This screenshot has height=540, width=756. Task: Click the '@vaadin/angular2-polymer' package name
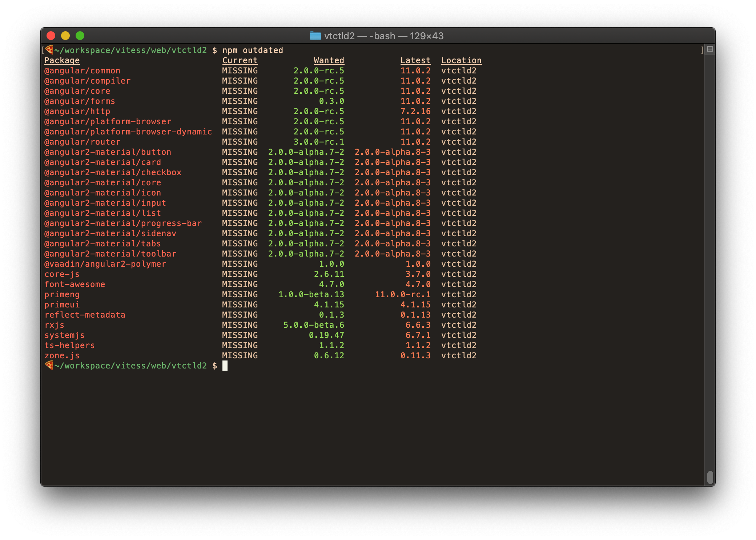[105, 264]
